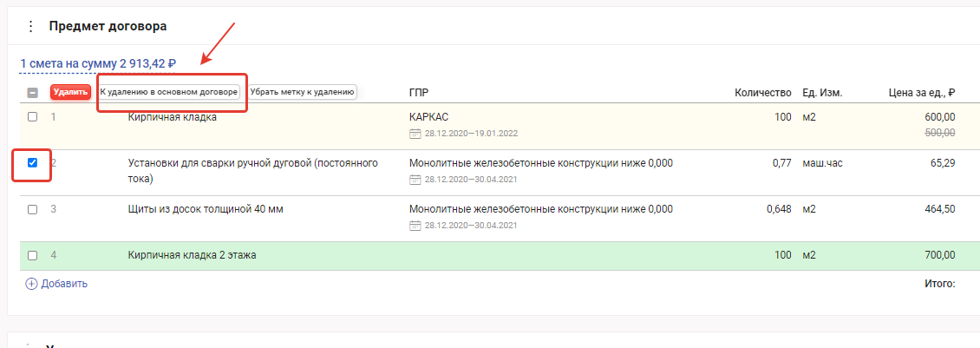Screen dimensions: 980x348
Task: Click the quantity value 0,77
Action: (781, 163)
